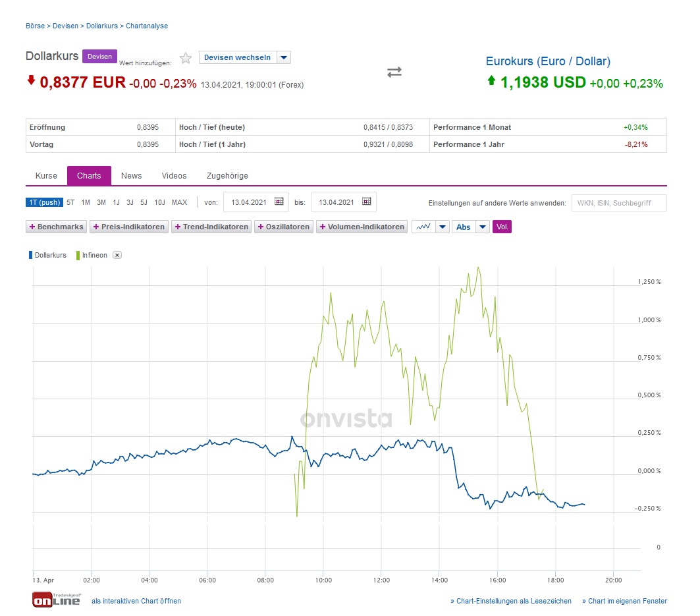This screenshot has height=616, width=700.
Task: Open the 'von' date calendar picker
Action: (x=279, y=202)
